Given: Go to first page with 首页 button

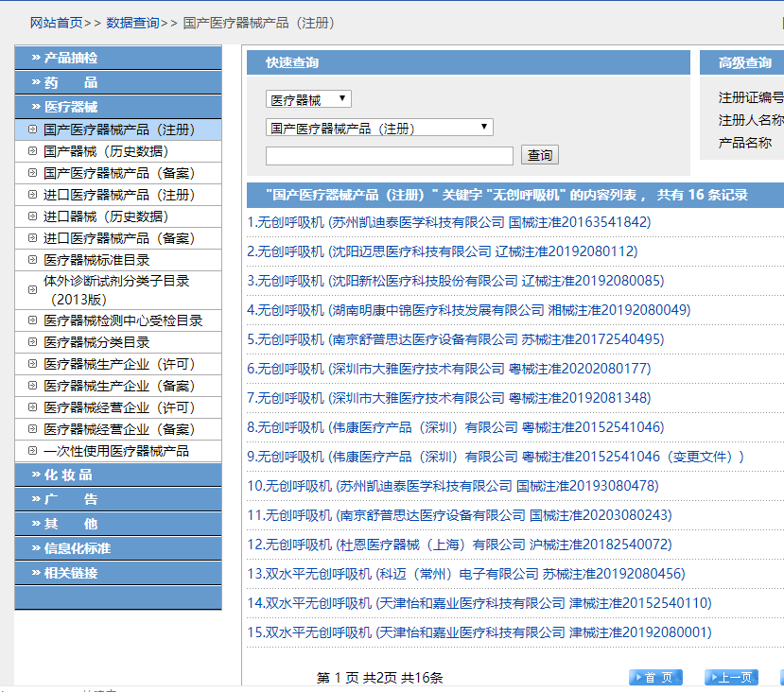Looking at the screenshot, I should (655, 677).
